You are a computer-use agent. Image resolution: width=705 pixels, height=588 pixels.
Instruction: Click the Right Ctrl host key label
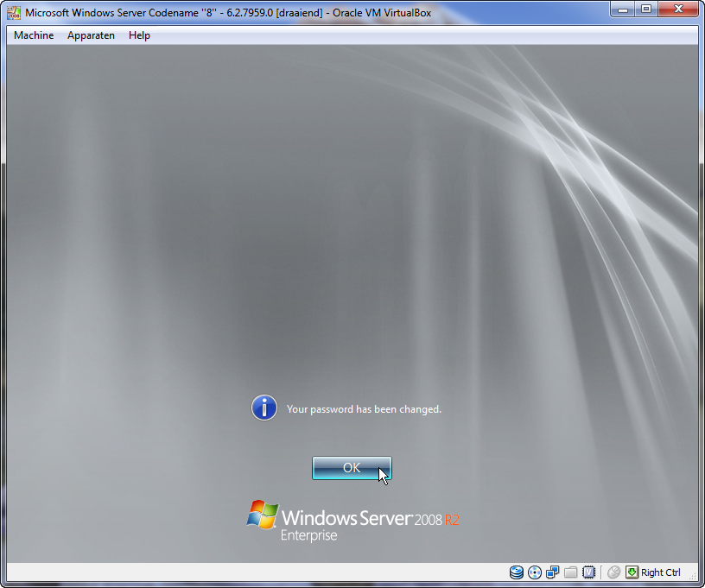click(x=660, y=572)
